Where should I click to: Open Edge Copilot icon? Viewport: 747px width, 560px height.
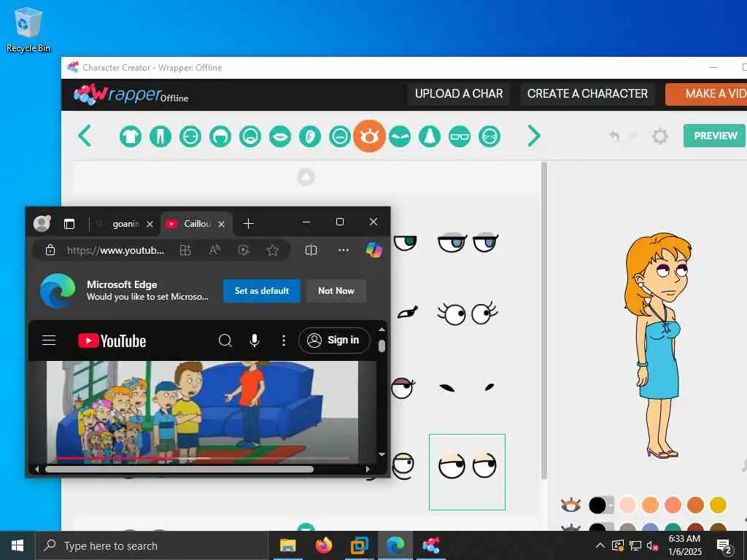click(373, 249)
